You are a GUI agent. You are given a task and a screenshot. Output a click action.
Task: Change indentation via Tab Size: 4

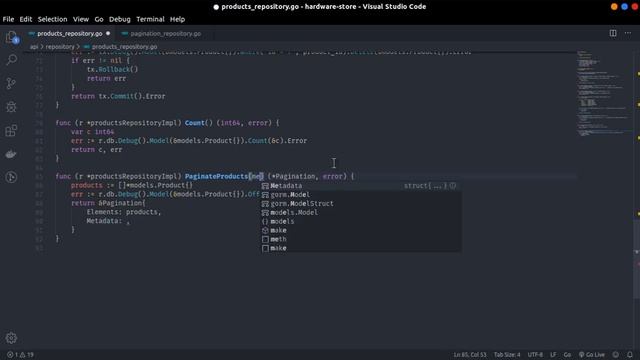507,355
